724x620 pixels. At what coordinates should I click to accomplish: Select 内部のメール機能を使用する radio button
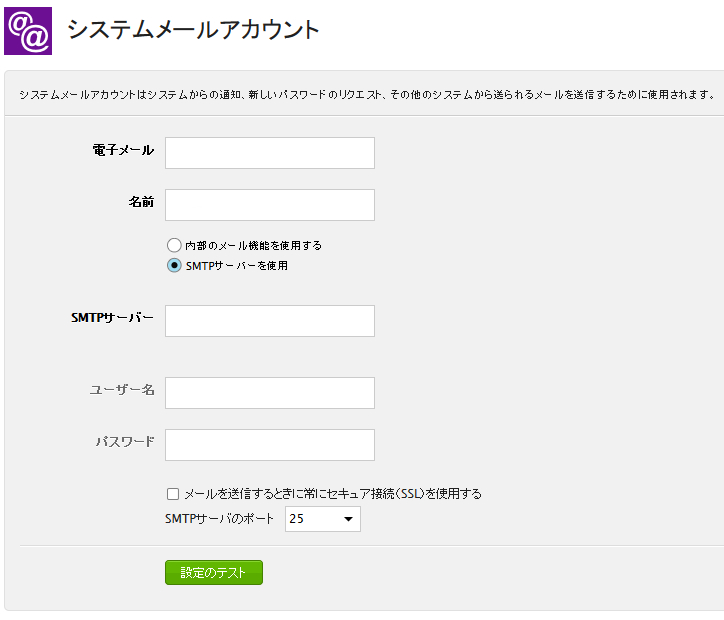pyautogui.click(x=174, y=245)
